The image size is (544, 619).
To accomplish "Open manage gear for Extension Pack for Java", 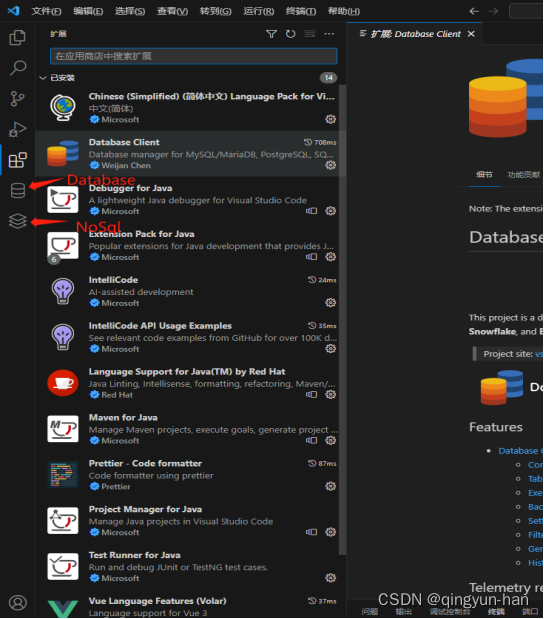I will click(330, 257).
